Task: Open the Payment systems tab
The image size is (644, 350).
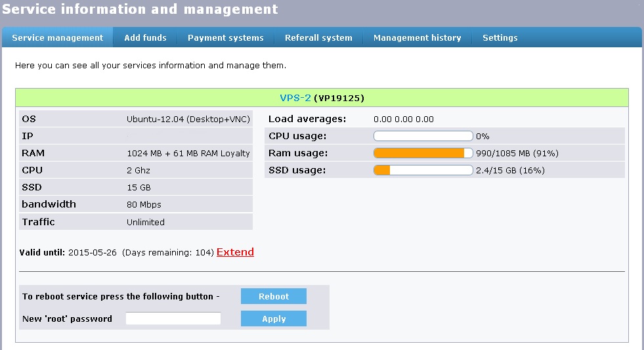Action: coord(225,37)
